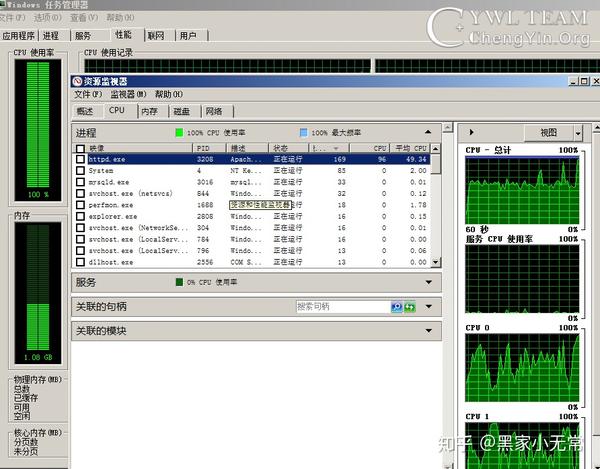
Task: Click the Resource Monitor title bar icon
Action: click(78, 81)
